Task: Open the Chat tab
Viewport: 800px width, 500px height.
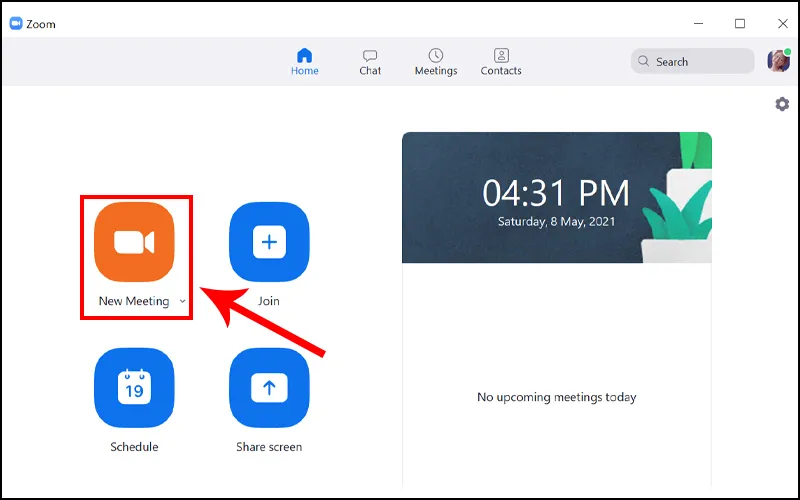Action: [370, 62]
